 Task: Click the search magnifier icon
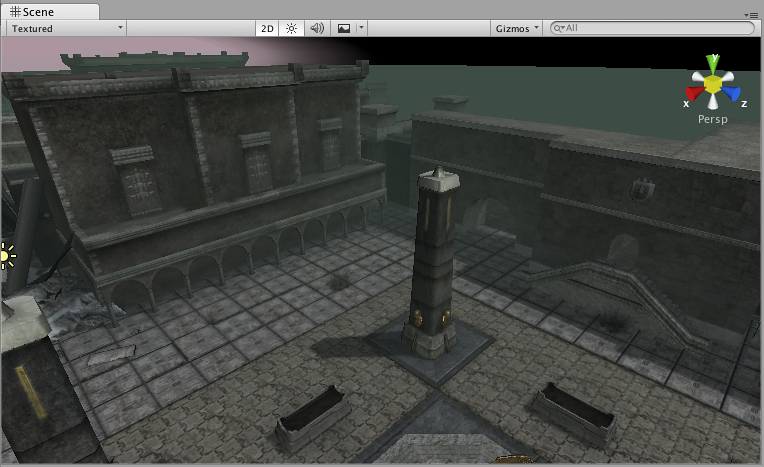click(x=559, y=29)
